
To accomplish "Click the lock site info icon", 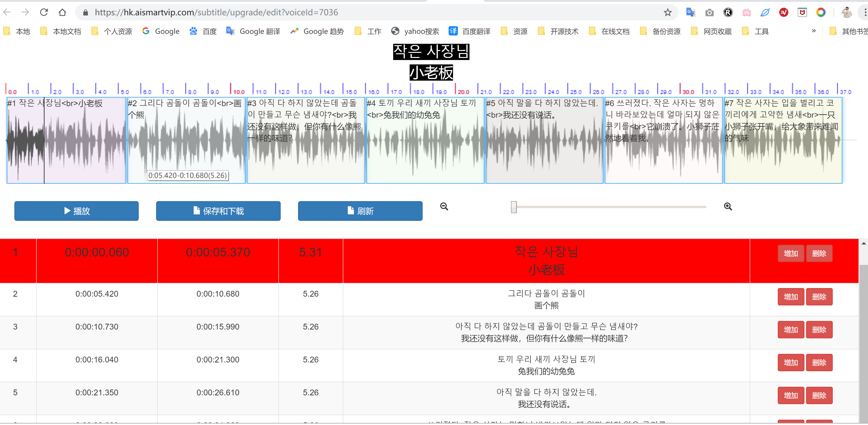I will click(x=86, y=13).
